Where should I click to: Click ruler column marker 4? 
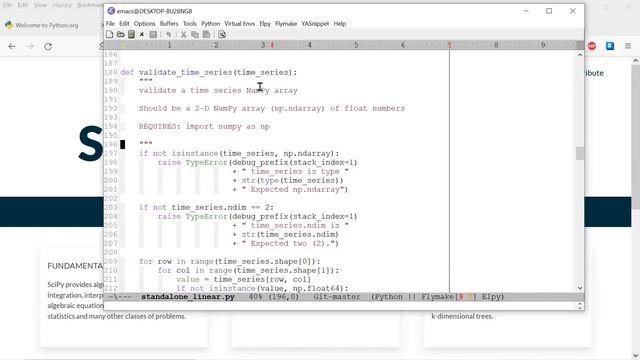pyautogui.click(x=309, y=45)
